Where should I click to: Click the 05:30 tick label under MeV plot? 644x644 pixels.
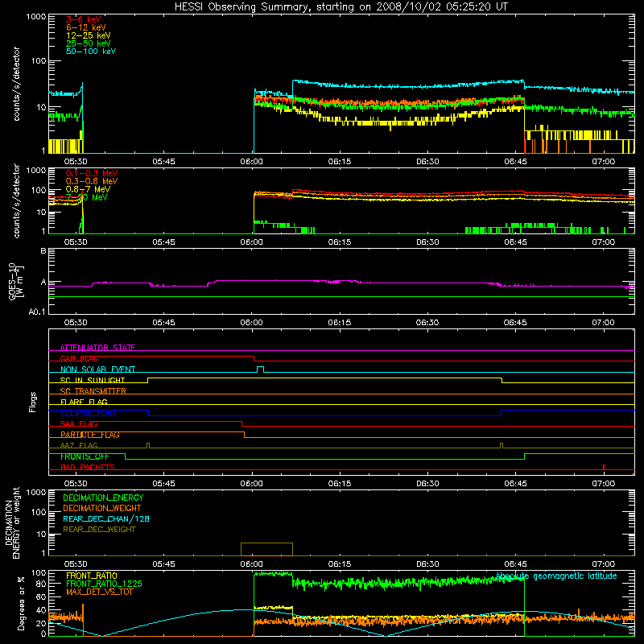tap(76, 242)
